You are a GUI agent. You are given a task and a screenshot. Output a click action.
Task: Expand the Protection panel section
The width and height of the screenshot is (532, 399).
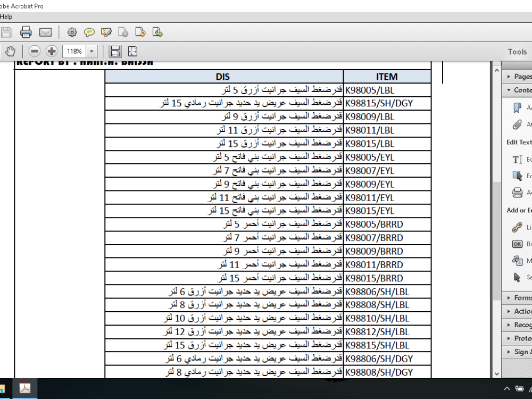click(517, 338)
